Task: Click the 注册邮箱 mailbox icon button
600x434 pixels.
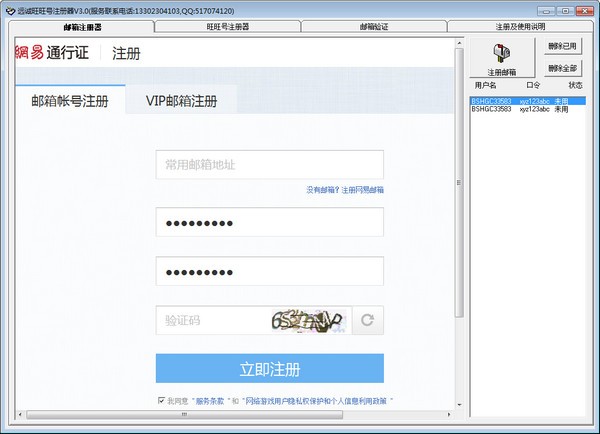Action: pos(502,58)
